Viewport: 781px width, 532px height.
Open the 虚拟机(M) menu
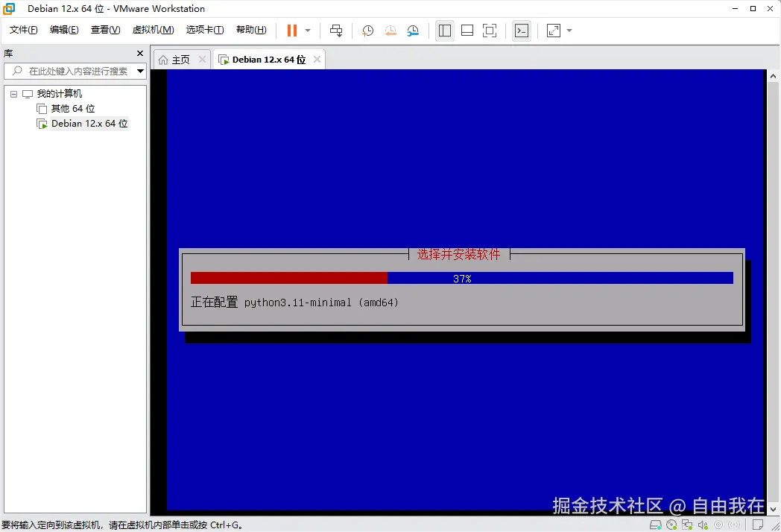click(x=153, y=30)
